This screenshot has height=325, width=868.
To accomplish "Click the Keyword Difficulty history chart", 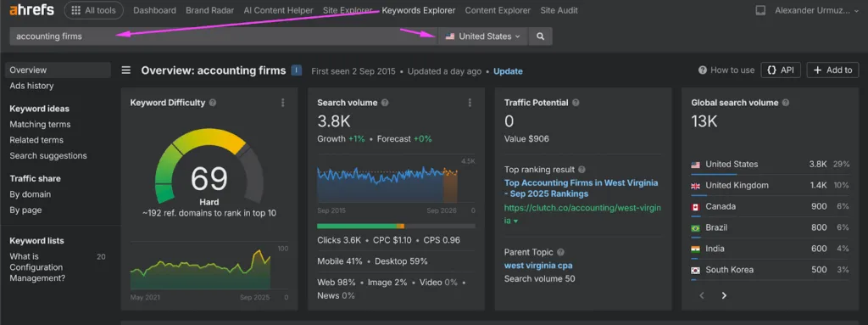I will pyautogui.click(x=200, y=270).
